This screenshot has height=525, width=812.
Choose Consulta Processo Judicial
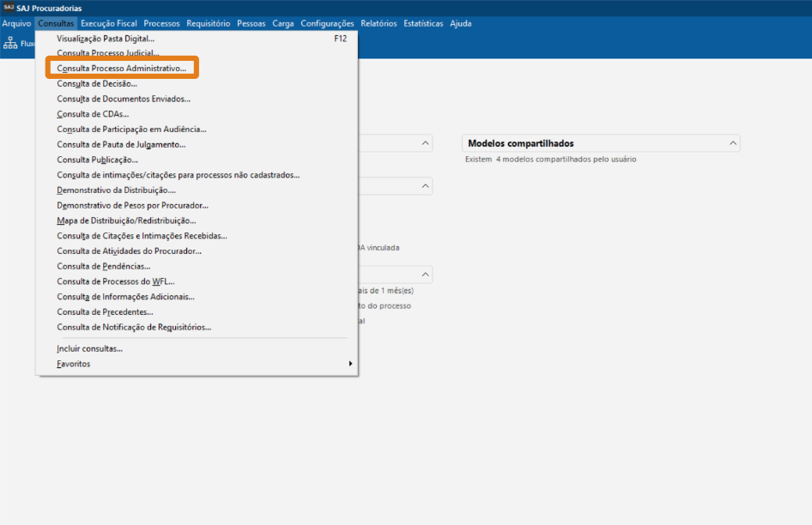pos(108,53)
